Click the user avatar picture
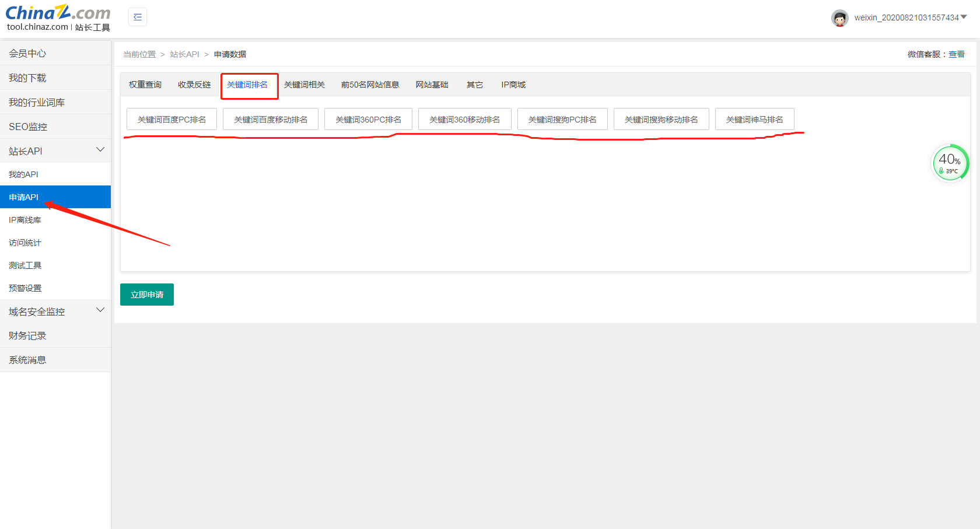 839,18
